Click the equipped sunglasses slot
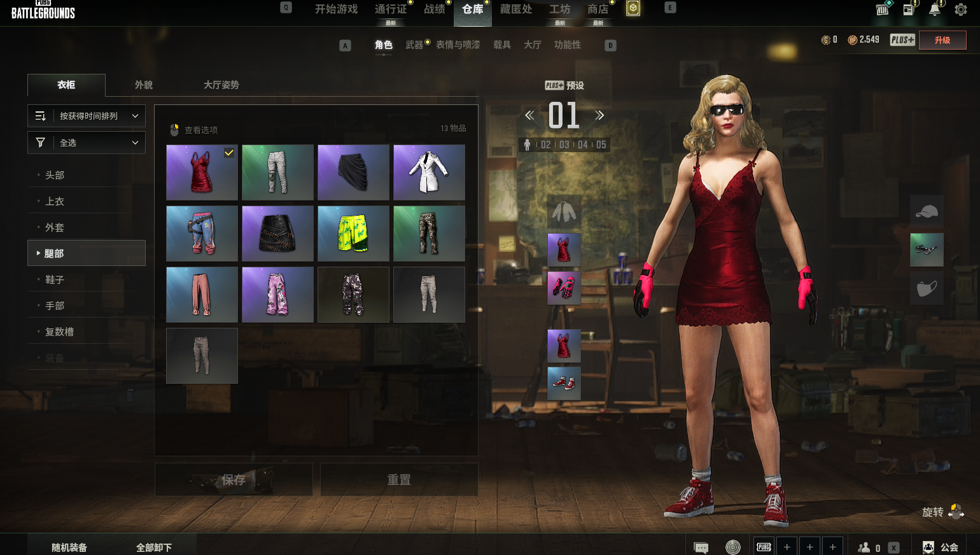The image size is (980, 555). pos(927,249)
